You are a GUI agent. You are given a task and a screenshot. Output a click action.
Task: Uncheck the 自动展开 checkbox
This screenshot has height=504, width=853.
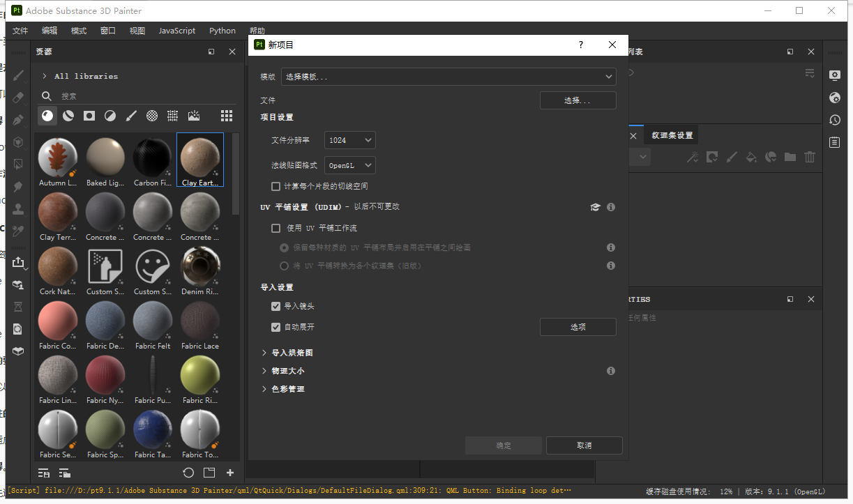click(276, 327)
